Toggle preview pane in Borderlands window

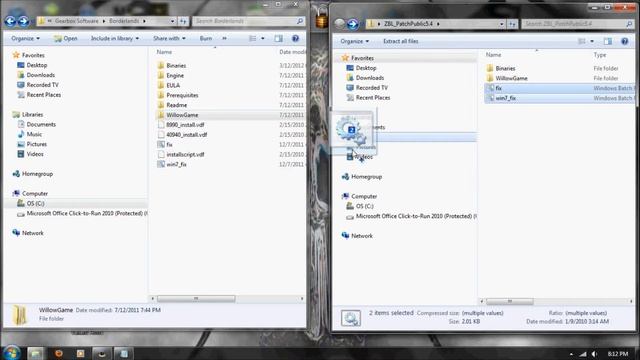tap(278, 38)
